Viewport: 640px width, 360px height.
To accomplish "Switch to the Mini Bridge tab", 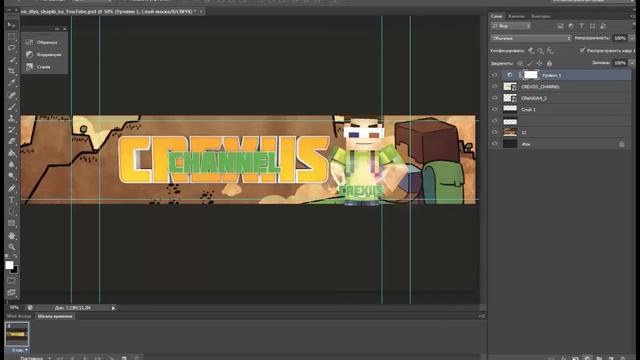I will click(19, 316).
